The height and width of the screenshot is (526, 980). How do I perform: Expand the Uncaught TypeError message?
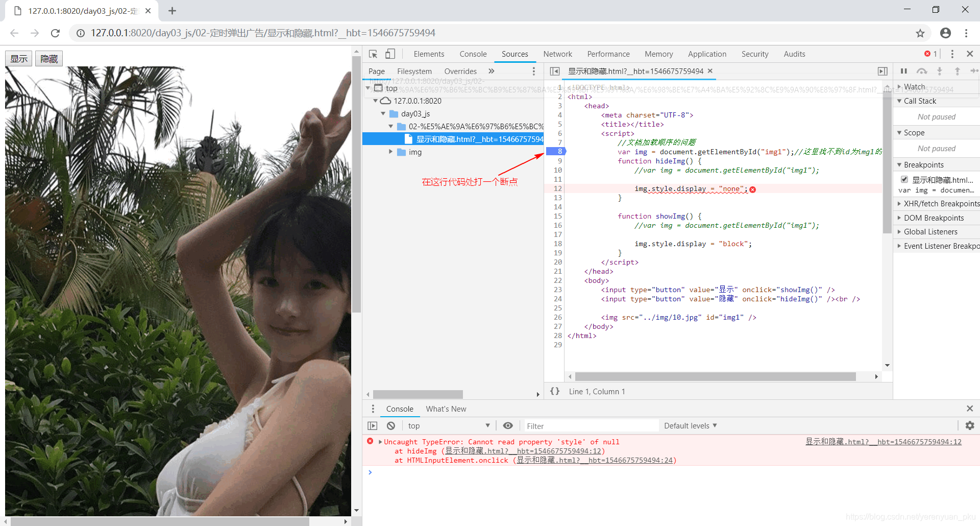click(380, 442)
